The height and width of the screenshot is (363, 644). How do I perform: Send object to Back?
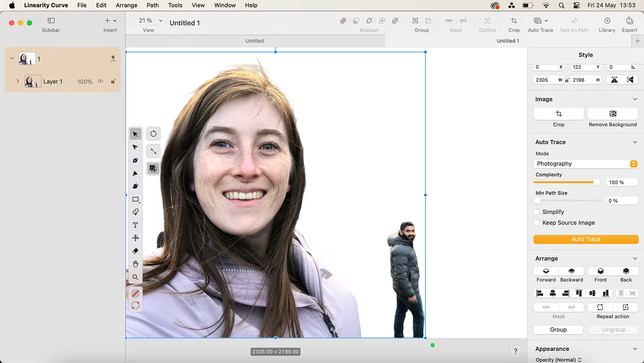[x=626, y=271]
